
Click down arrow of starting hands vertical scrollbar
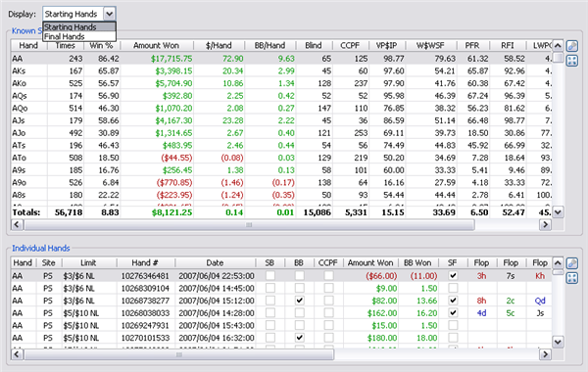pyautogui.click(x=558, y=212)
